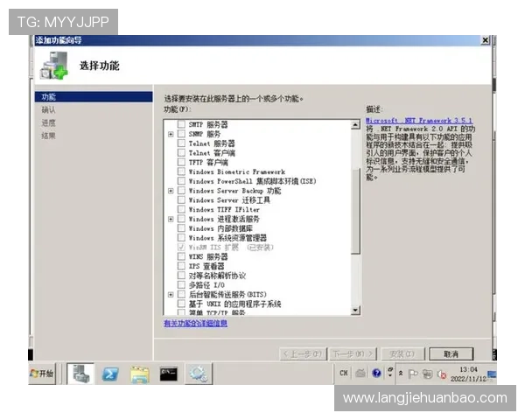The width and height of the screenshot is (525, 420).
Task: Open File Explorer folder icon
Action: click(x=140, y=374)
